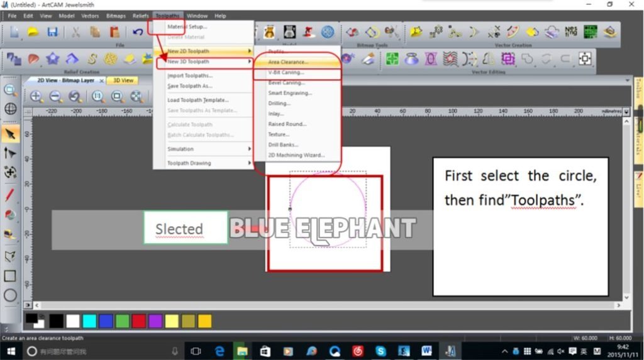Image resolution: width=644 pixels, height=360 pixels.
Task: Click the vertical scrollbar down arrow
Action: [626, 298]
